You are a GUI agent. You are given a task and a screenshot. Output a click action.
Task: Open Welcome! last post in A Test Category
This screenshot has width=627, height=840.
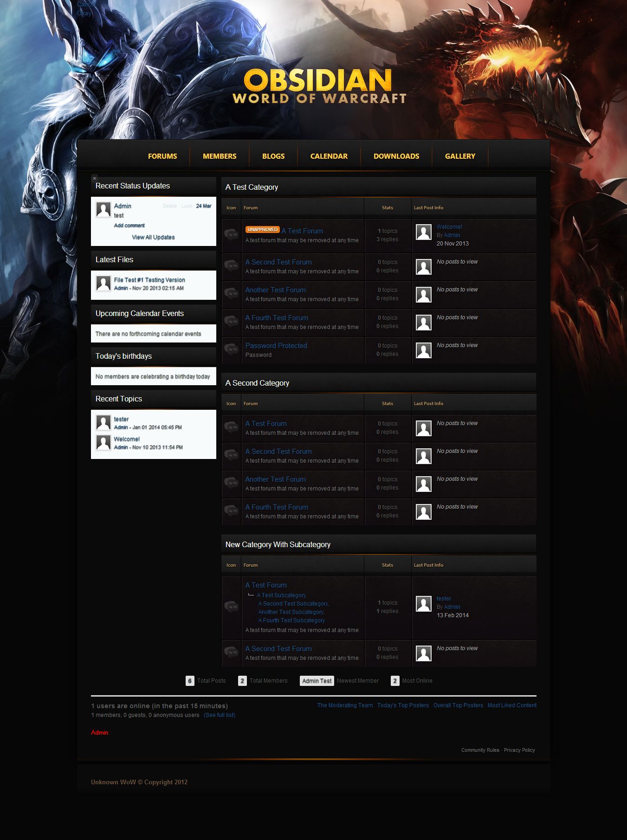tap(449, 227)
